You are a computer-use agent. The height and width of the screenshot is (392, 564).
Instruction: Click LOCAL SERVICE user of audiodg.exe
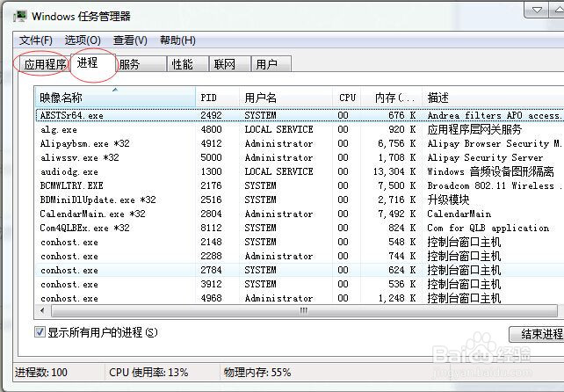pyautogui.click(x=278, y=171)
